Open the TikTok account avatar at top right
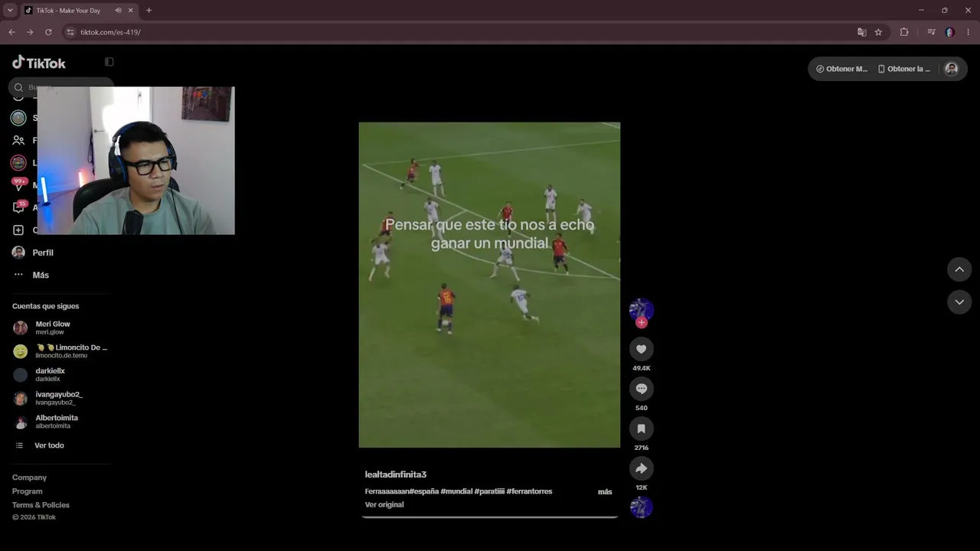 pos(951,69)
